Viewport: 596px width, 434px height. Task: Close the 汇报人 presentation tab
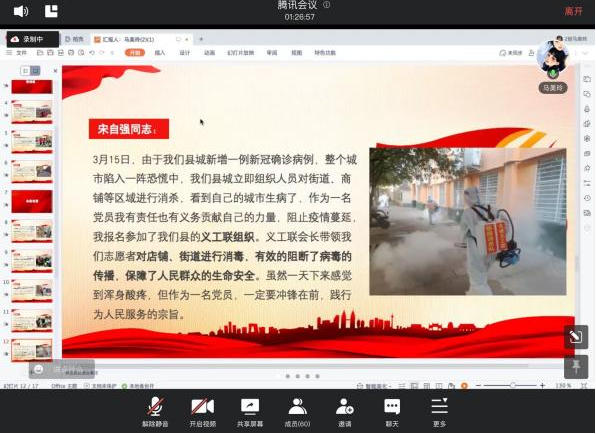point(187,39)
